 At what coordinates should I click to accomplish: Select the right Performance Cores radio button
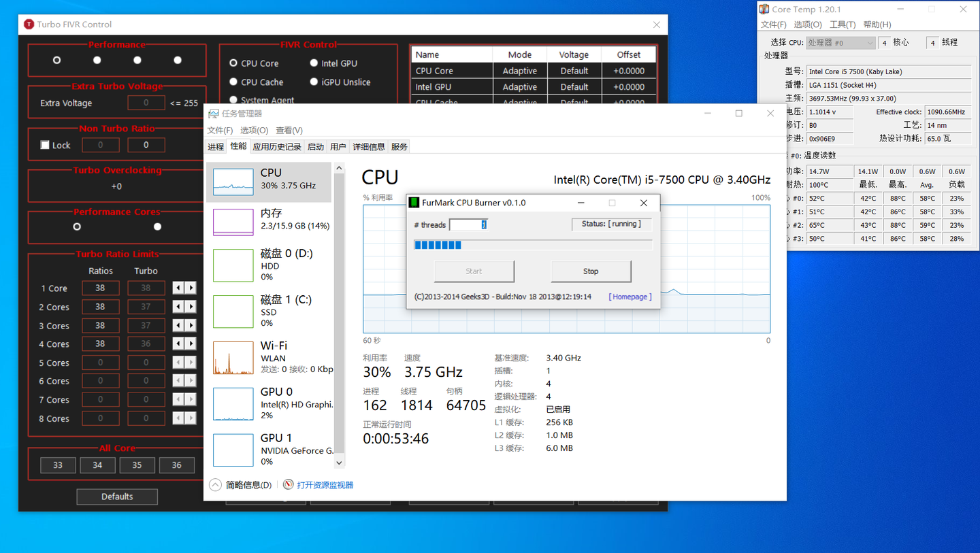[158, 227]
